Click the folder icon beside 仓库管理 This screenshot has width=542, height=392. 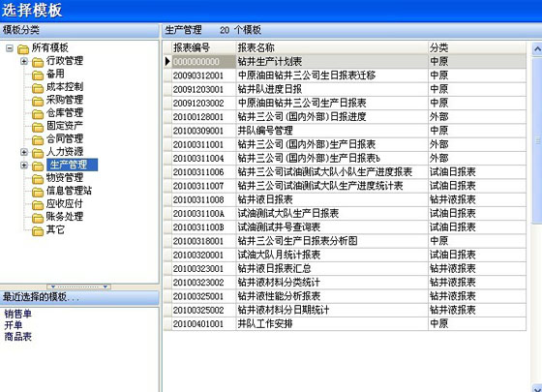[x=38, y=114]
